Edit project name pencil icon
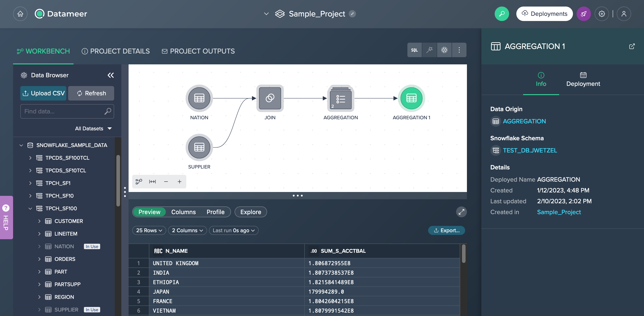The image size is (644, 316). coord(352,14)
